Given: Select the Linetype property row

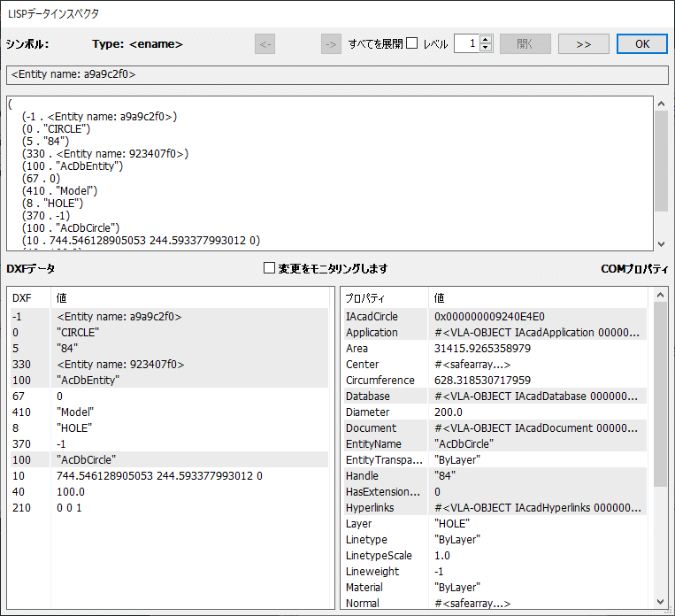Looking at the screenshot, I should (x=495, y=540).
